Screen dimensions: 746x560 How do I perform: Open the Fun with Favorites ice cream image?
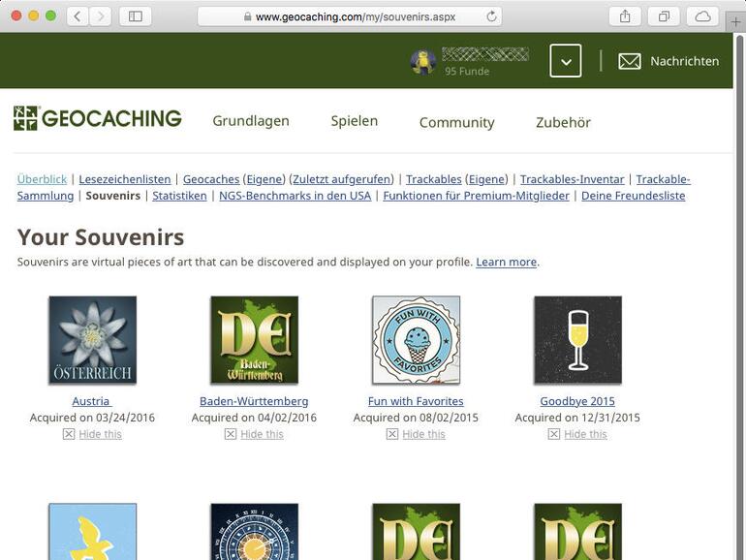pos(417,340)
